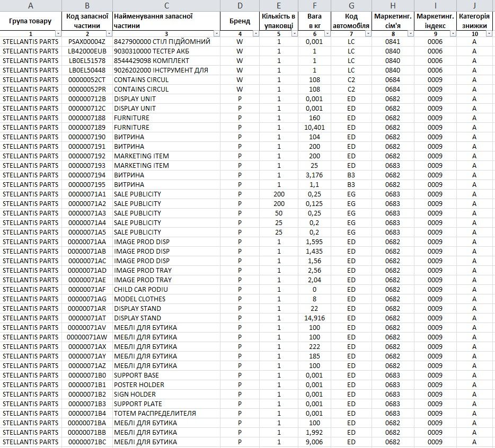Viewport: 495px width, 448px height.
Task: Expand the Вага в кг filter dropdown
Action: tap(326, 34)
